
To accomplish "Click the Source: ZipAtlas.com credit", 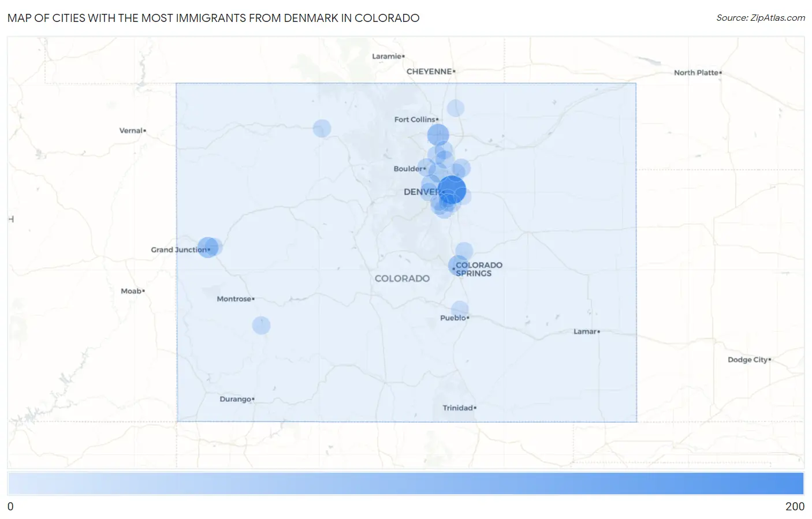I will pos(761,18).
